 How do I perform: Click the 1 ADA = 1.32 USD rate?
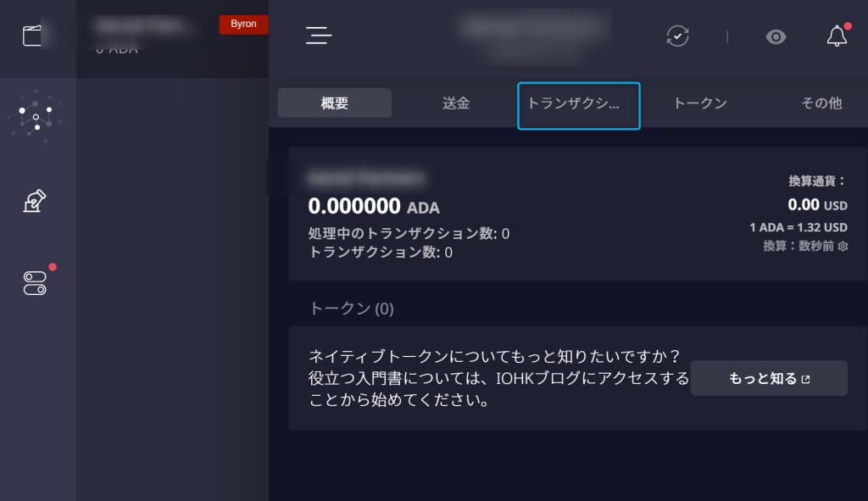click(x=798, y=227)
